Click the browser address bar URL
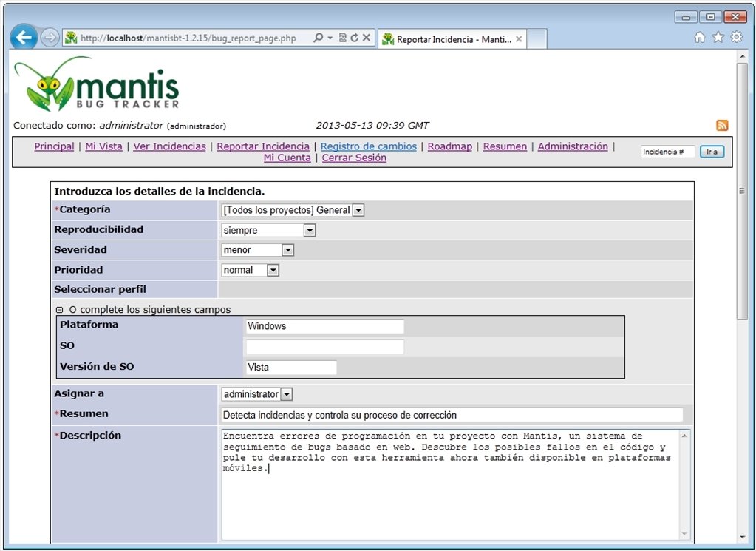Screen dimensions: 756x551 188,38
